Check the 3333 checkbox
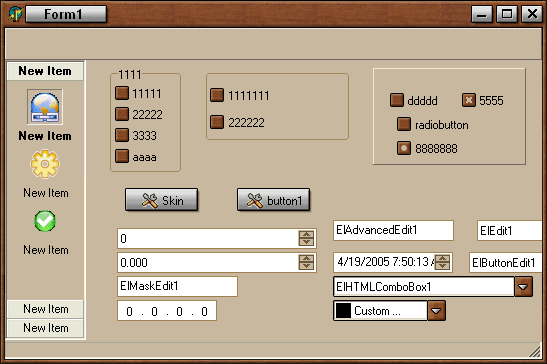The height and width of the screenshot is (364, 547). tap(122, 135)
